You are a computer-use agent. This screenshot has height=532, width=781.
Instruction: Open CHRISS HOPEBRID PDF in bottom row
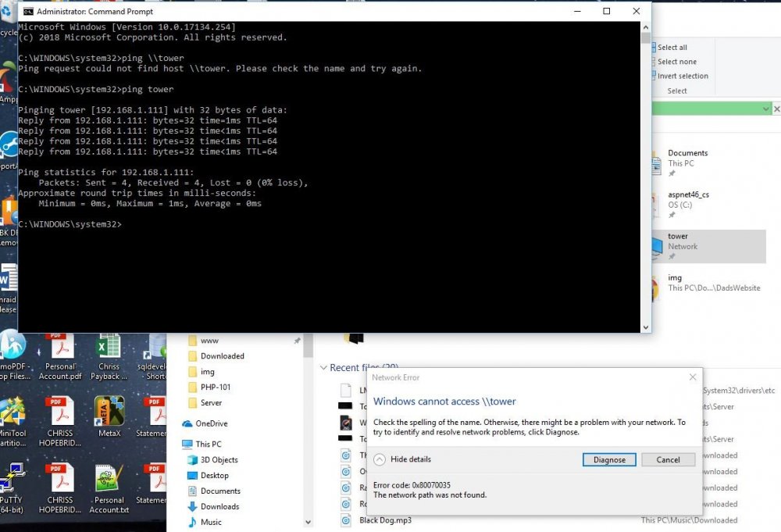[x=60, y=488]
